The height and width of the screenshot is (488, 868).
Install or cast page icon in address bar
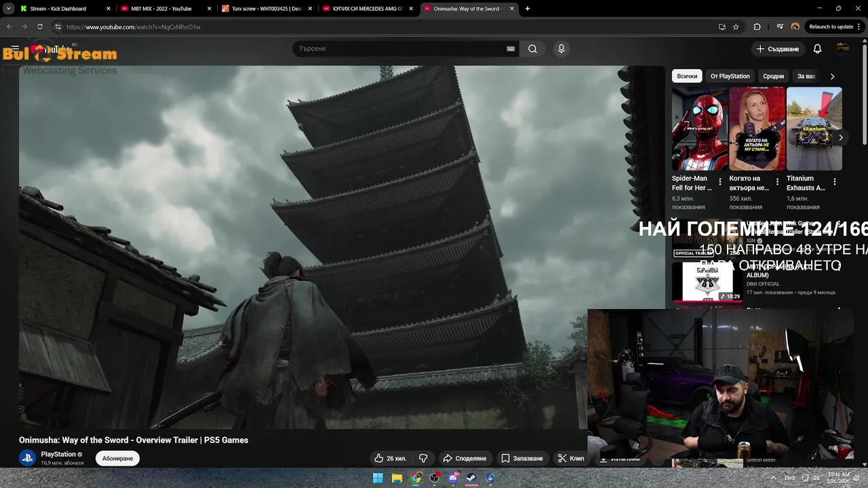click(722, 27)
